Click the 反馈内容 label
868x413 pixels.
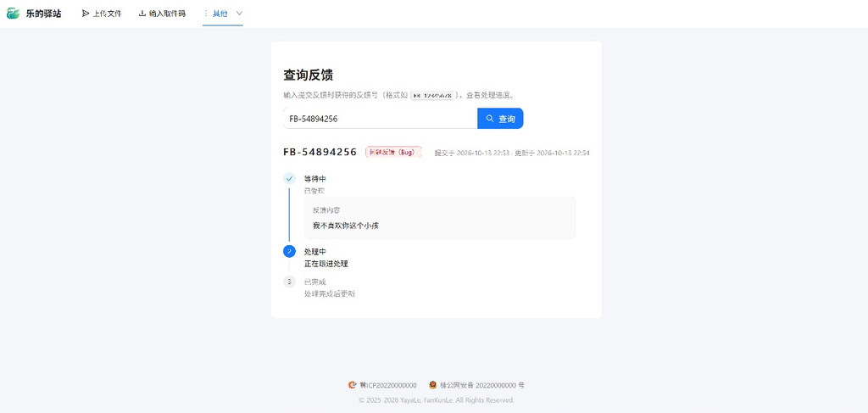pyautogui.click(x=326, y=210)
